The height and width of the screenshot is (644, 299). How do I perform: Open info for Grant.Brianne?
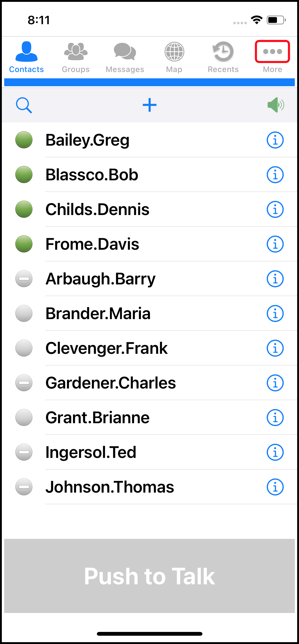[x=275, y=418]
